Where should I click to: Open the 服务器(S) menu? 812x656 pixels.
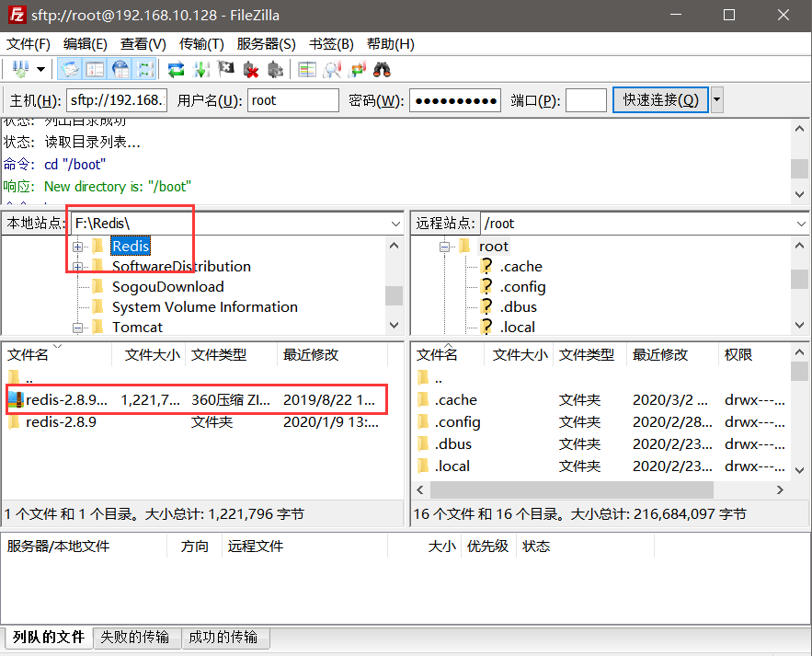point(266,44)
